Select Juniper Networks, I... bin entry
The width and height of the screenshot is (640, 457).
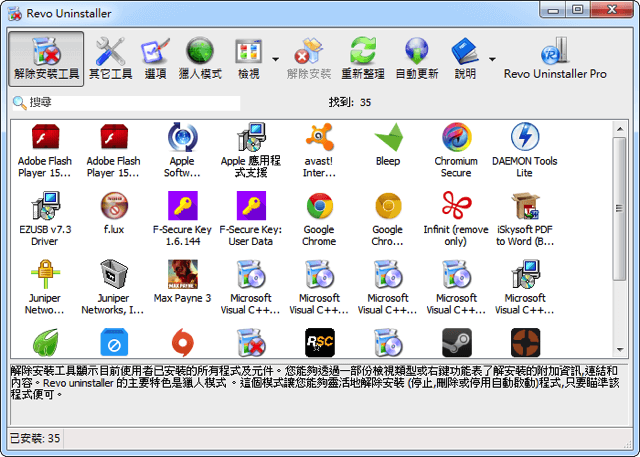point(113,288)
